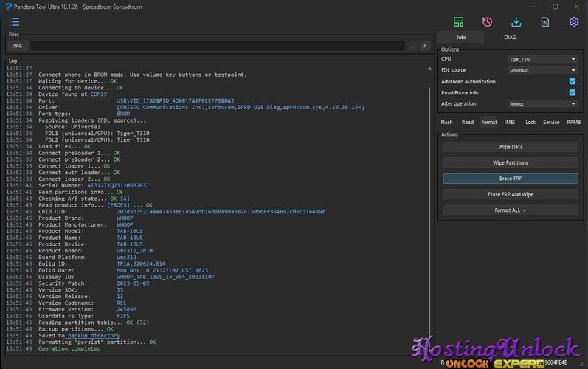This screenshot has width=588, height=369.
Task: Open the purple settings gear icon
Action: (574, 21)
